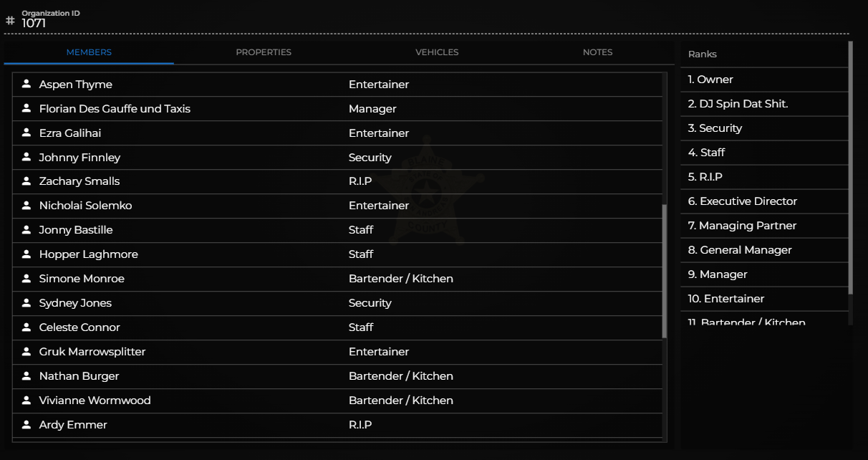Click the members list scrollbar
This screenshot has width=868, height=460.
point(665,271)
